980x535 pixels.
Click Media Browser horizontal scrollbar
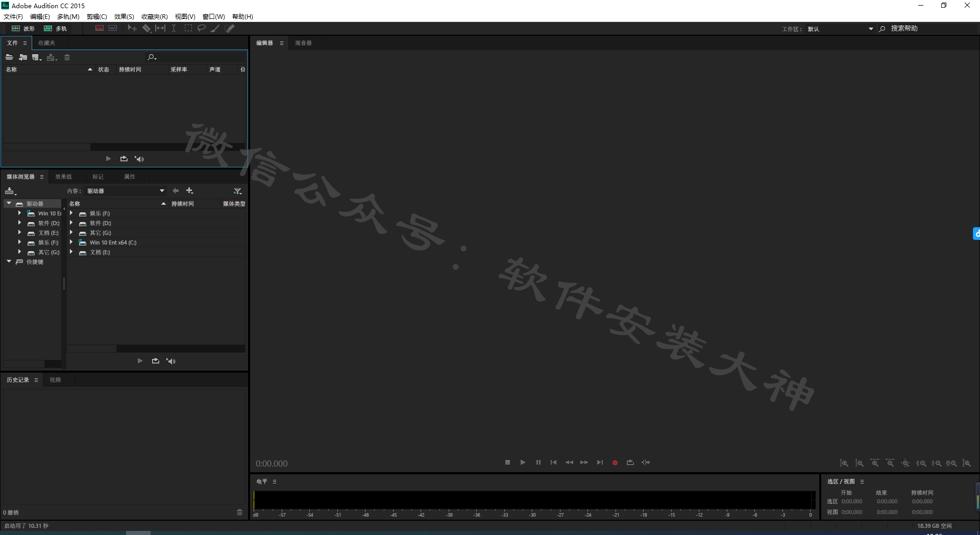tap(156, 349)
